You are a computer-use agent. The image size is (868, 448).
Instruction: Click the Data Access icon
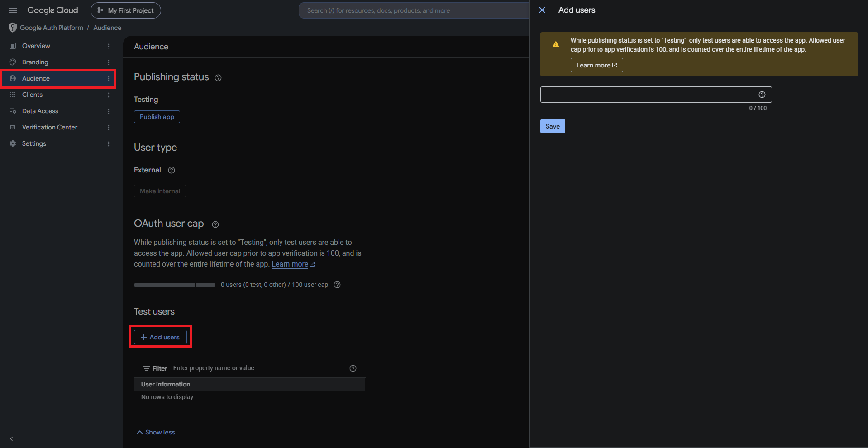click(x=13, y=111)
